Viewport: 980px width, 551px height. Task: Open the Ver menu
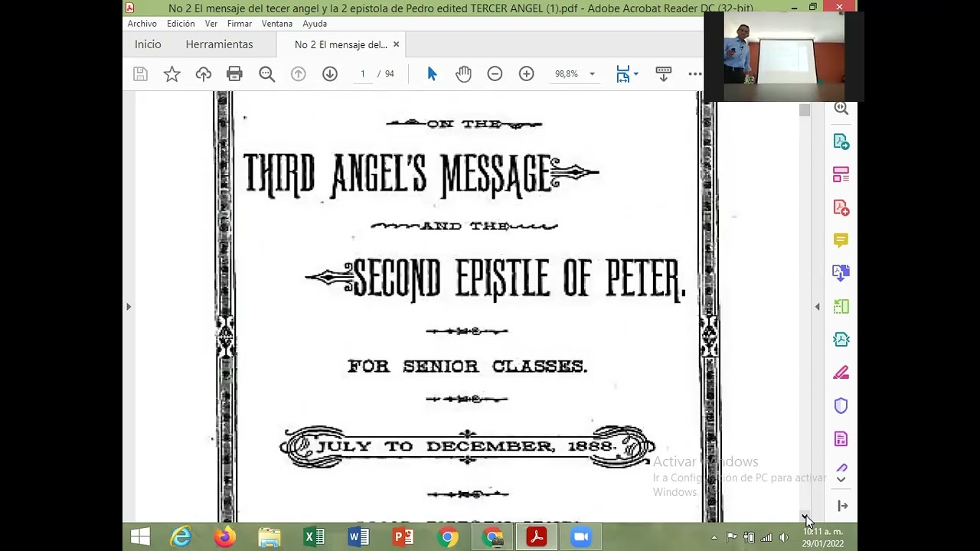point(211,24)
